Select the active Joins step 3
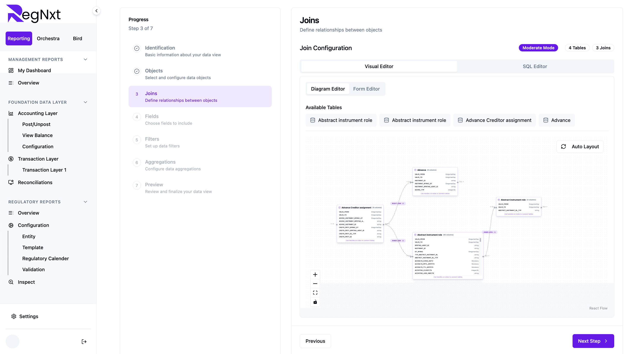 click(x=200, y=97)
